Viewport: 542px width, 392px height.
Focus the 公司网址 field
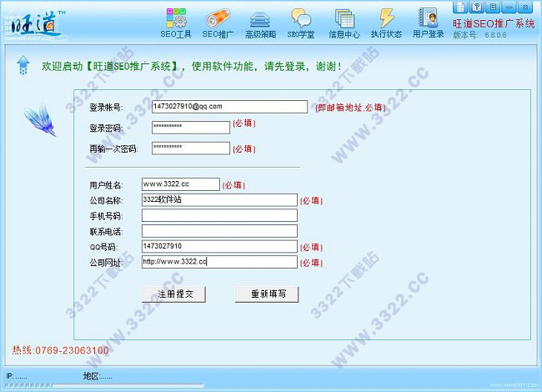(x=219, y=262)
